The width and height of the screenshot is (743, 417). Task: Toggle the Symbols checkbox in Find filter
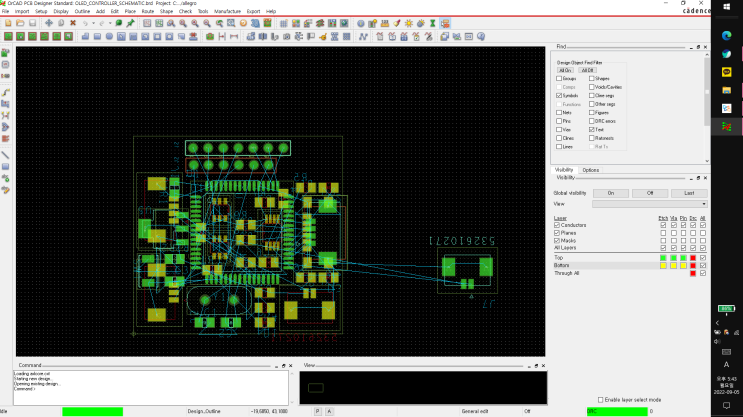[x=558, y=95]
